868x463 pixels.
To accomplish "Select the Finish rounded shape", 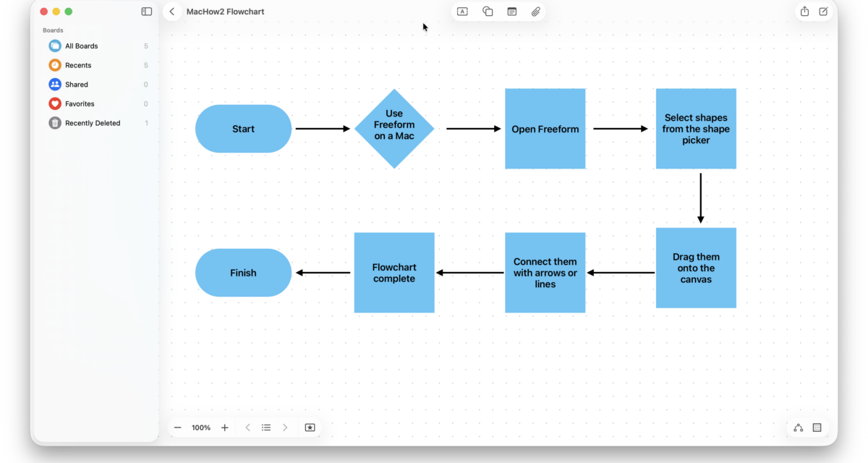I will [x=243, y=273].
